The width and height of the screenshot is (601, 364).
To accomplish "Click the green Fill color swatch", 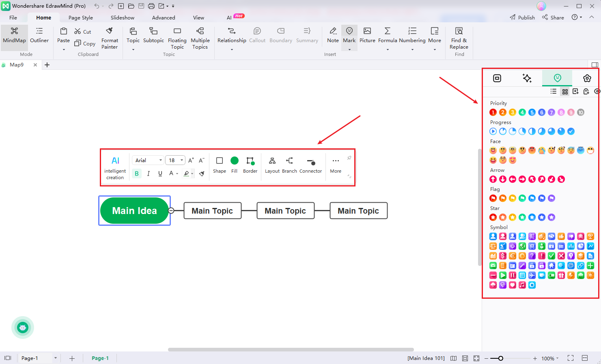I will point(234,161).
